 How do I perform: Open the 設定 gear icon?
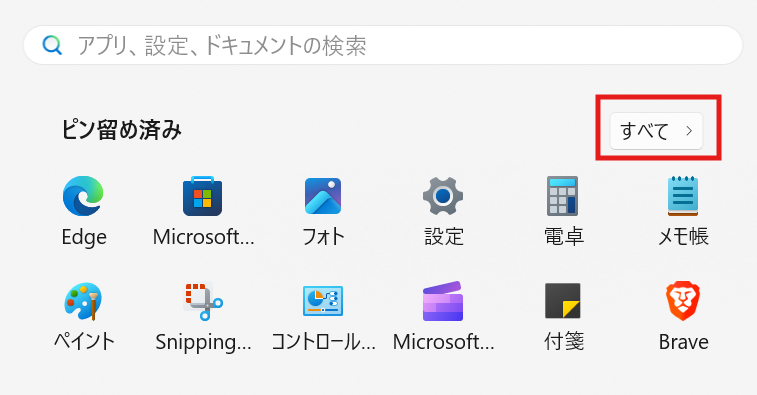[443, 196]
